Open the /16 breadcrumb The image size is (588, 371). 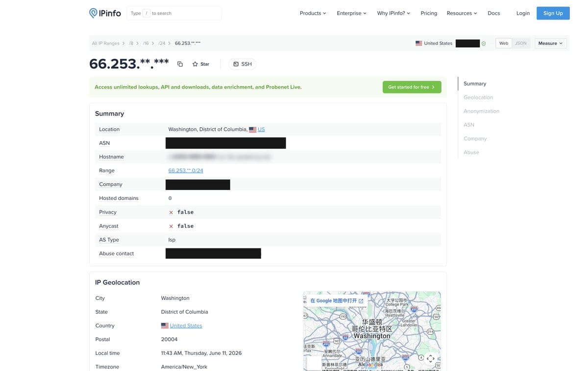coord(146,43)
